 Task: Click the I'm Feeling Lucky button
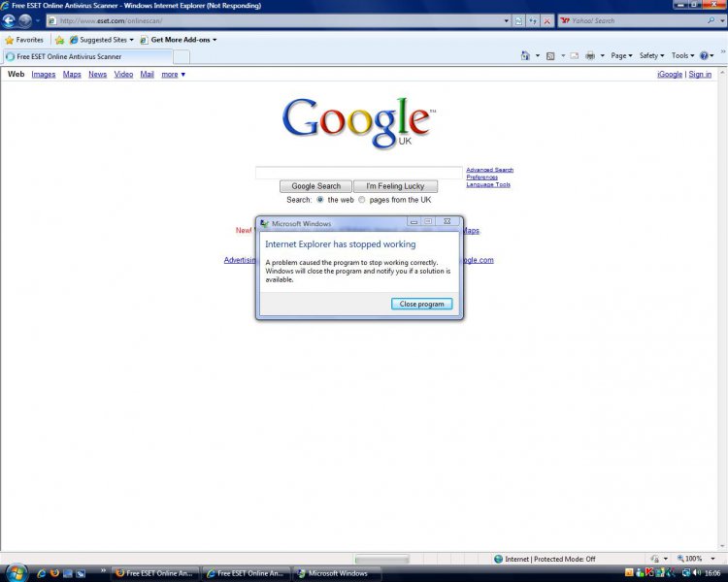(395, 186)
